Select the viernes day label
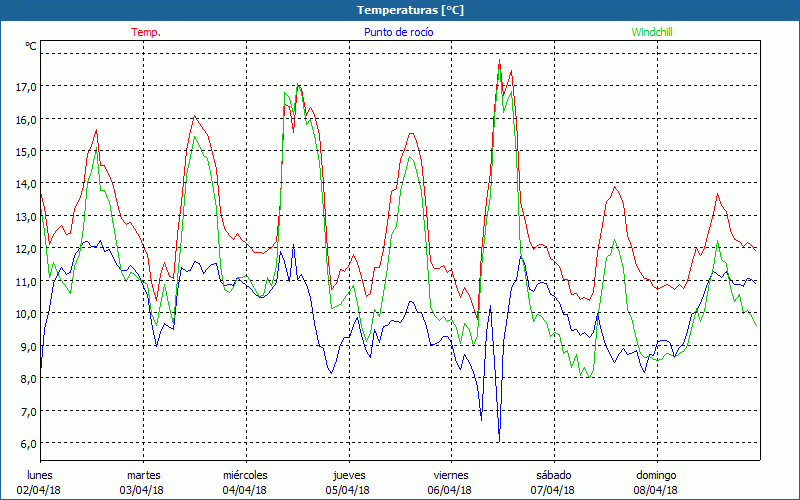 click(x=451, y=474)
